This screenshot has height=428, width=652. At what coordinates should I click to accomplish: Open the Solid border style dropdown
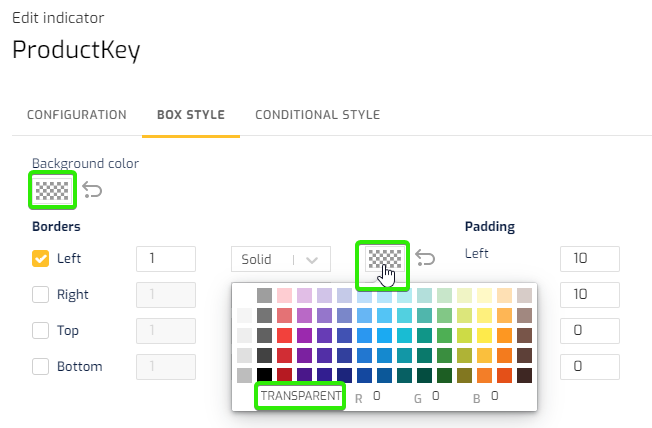click(281, 259)
